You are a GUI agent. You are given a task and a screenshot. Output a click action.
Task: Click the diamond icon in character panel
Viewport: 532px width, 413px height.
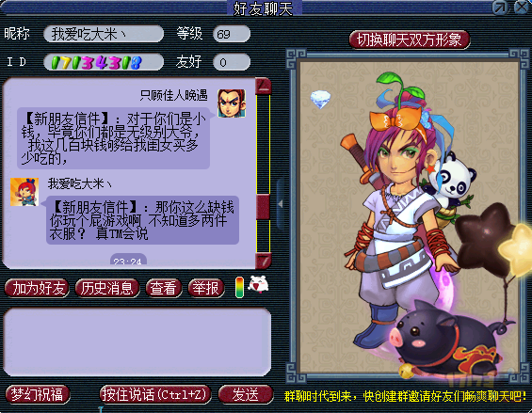click(x=320, y=99)
